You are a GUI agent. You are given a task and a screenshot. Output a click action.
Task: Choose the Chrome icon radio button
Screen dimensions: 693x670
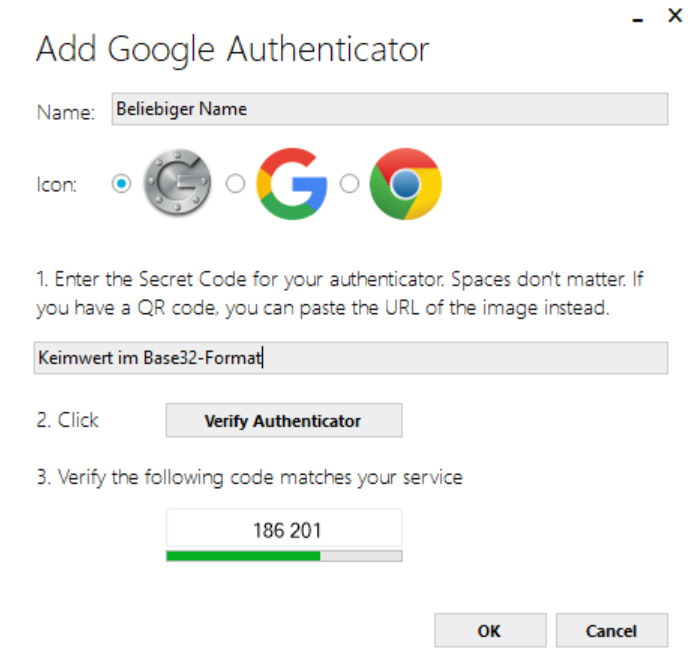coord(349,184)
